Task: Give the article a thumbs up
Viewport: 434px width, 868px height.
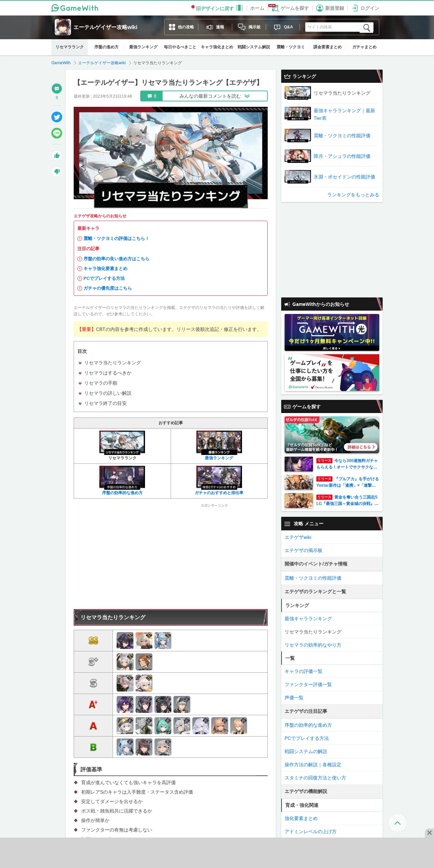Action: coord(57,155)
